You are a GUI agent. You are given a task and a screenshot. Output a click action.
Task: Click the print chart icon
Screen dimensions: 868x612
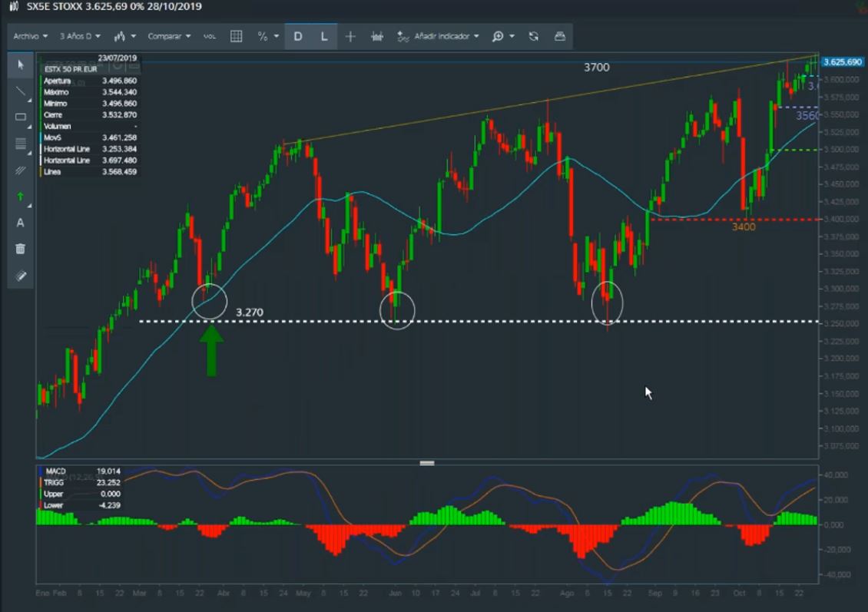coord(559,36)
